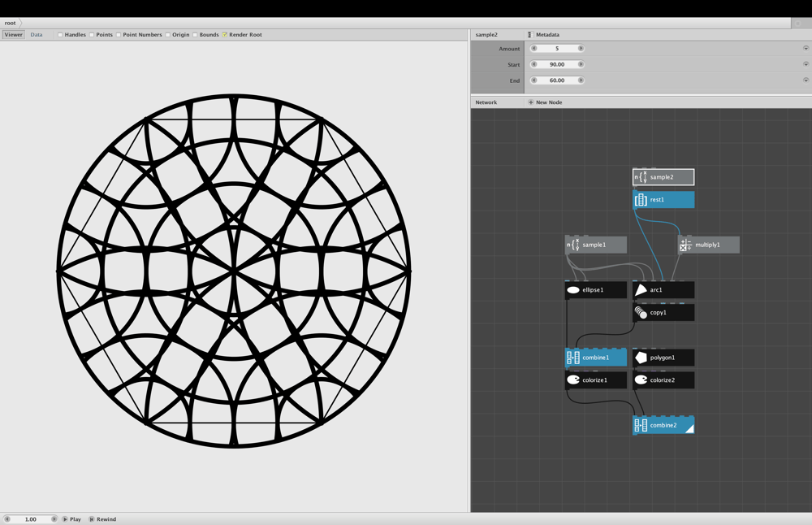Select the arc1 node

point(663,289)
